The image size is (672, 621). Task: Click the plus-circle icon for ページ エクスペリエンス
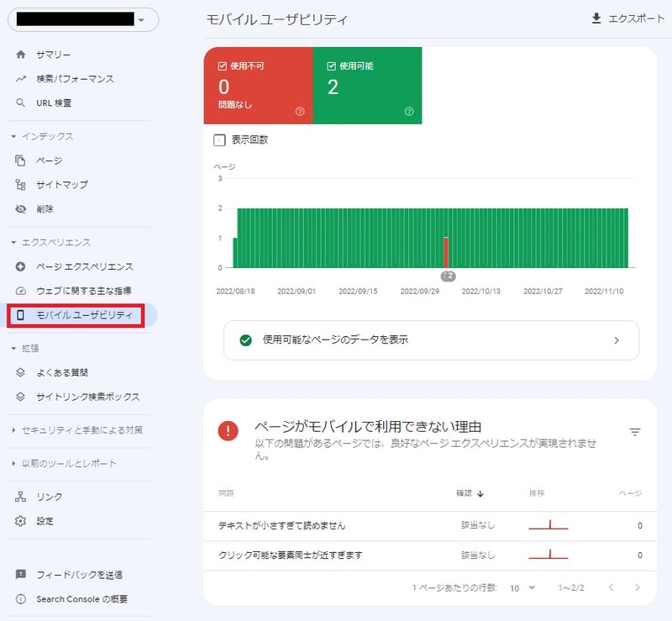[x=20, y=266]
